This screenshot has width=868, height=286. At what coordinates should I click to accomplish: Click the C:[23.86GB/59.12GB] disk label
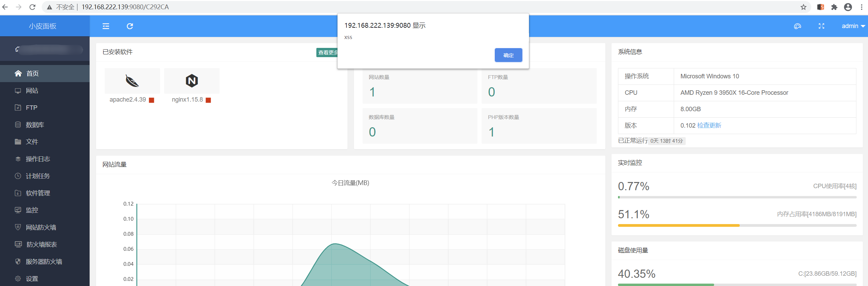point(827,274)
